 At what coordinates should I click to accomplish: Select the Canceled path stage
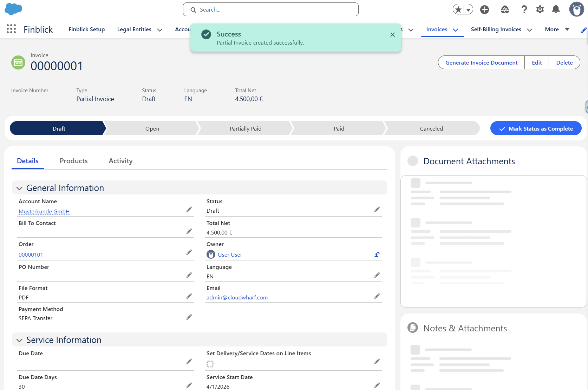[x=432, y=128]
